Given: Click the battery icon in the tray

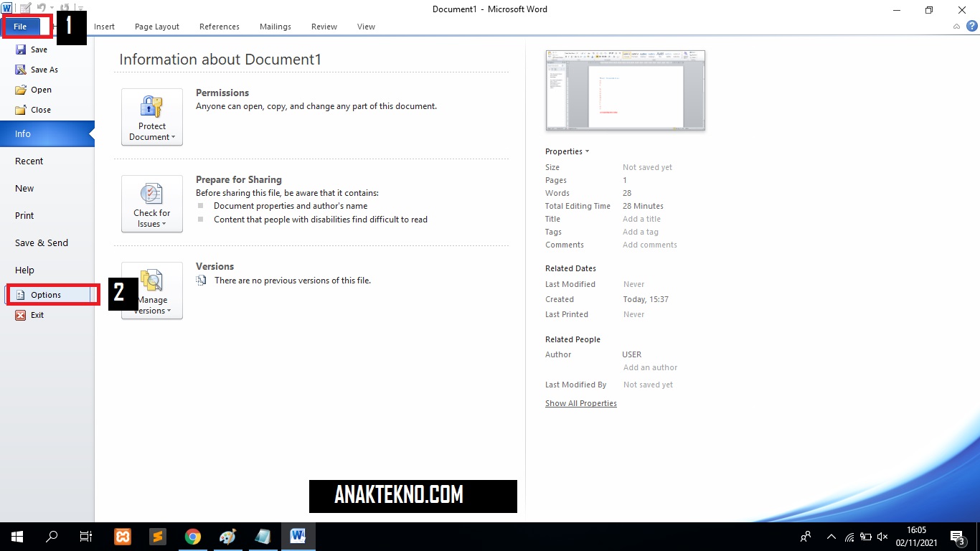Looking at the screenshot, I should (x=866, y=537).
